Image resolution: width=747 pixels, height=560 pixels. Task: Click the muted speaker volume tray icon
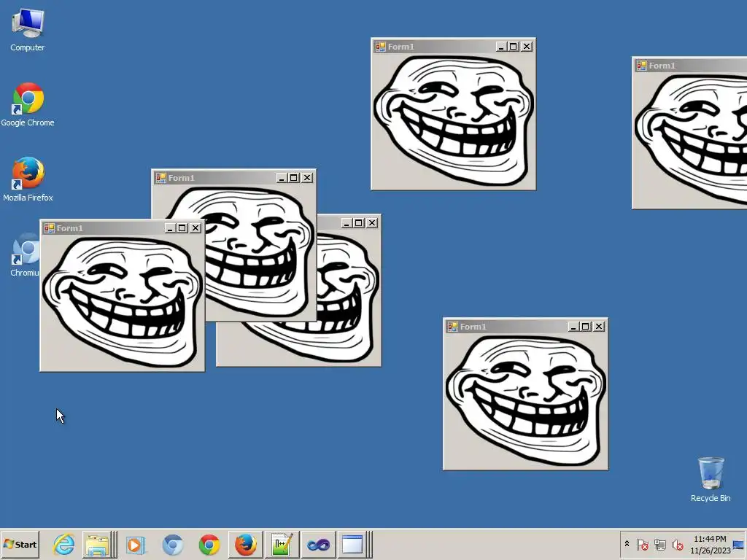coord(677,544)
